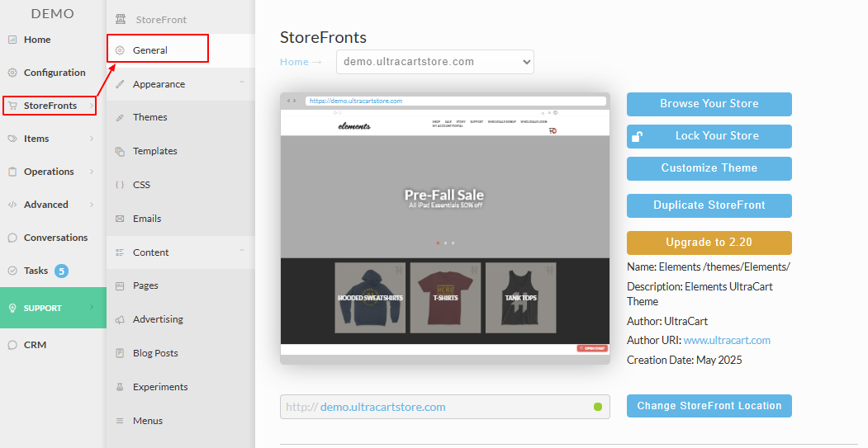Click the Themes brush icon
The width and height of the screenshot is (868, 448).
(x=120, y=118)
